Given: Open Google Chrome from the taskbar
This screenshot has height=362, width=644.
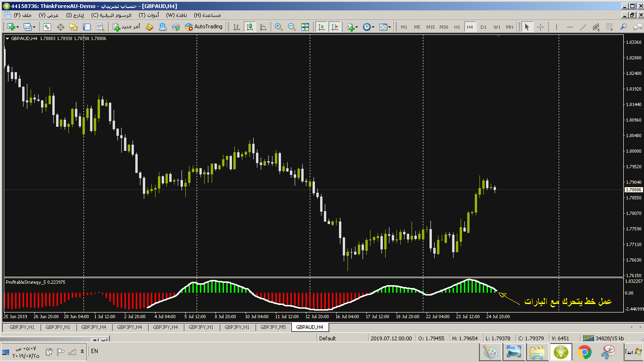Looking at the screenshot, I should coord(585,352).
